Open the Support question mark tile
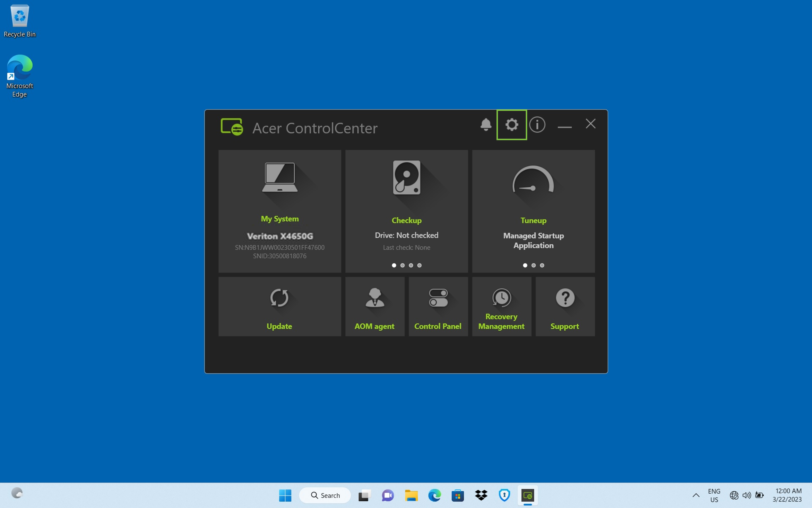Screen dimensions: 812x508 pyautogui.click(x=565, y=306)
